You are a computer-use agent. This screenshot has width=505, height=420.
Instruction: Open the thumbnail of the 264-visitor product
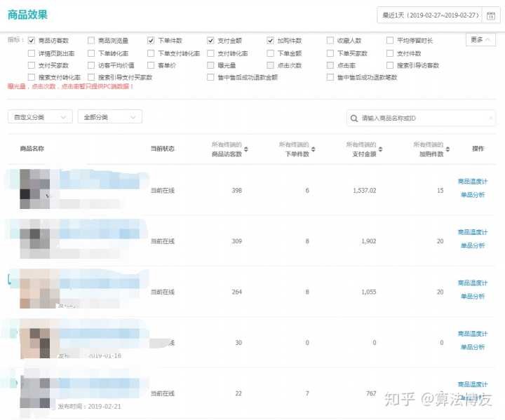[x=35, y=290]
